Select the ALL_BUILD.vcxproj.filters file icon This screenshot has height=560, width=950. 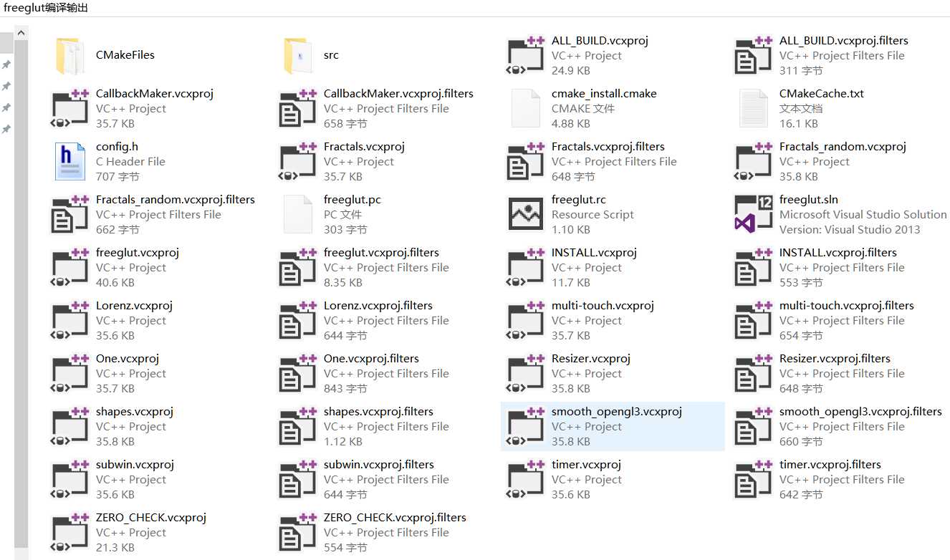pos(754,56)
